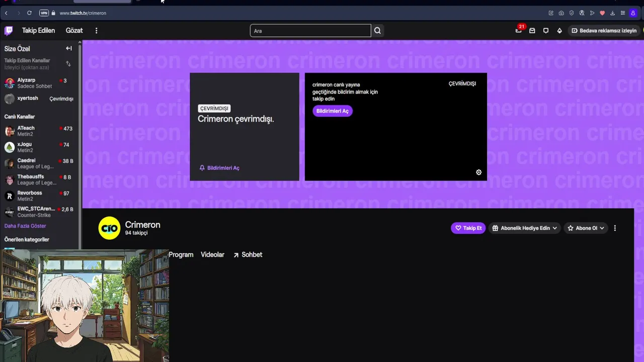644x362 pixels.
Task: Click the Crimeron channel avatar
Action: click(109, 228)
